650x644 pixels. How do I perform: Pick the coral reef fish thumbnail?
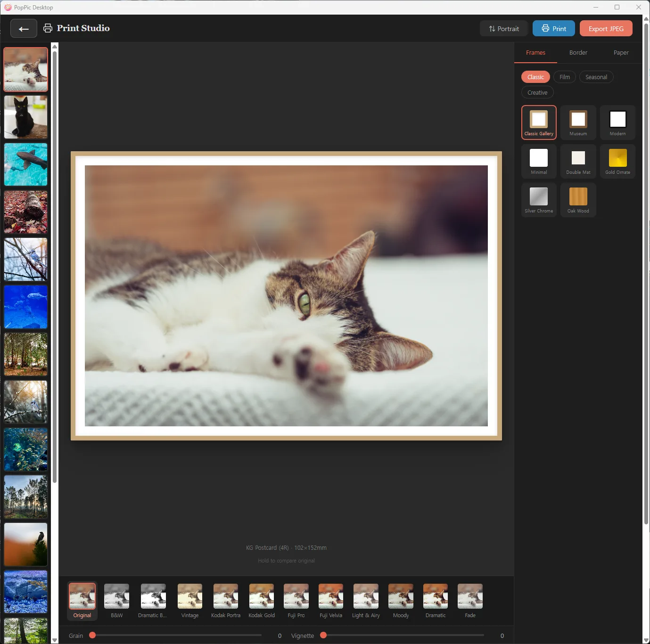click(x=26, y=449)
